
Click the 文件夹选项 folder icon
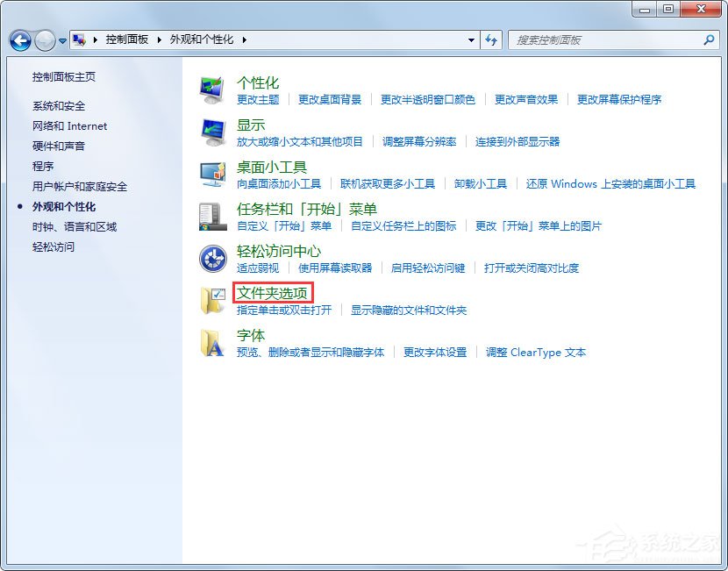tap(212, 299)
